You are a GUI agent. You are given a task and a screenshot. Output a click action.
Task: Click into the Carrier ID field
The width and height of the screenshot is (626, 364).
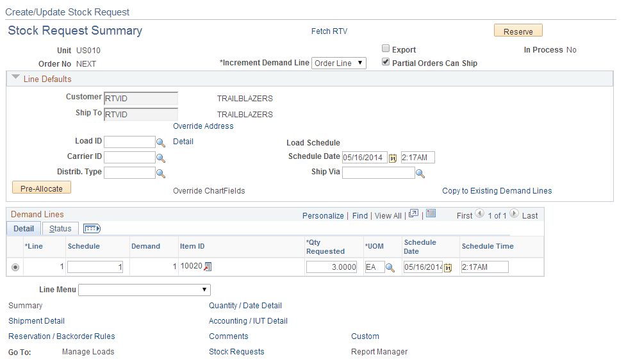130,157
